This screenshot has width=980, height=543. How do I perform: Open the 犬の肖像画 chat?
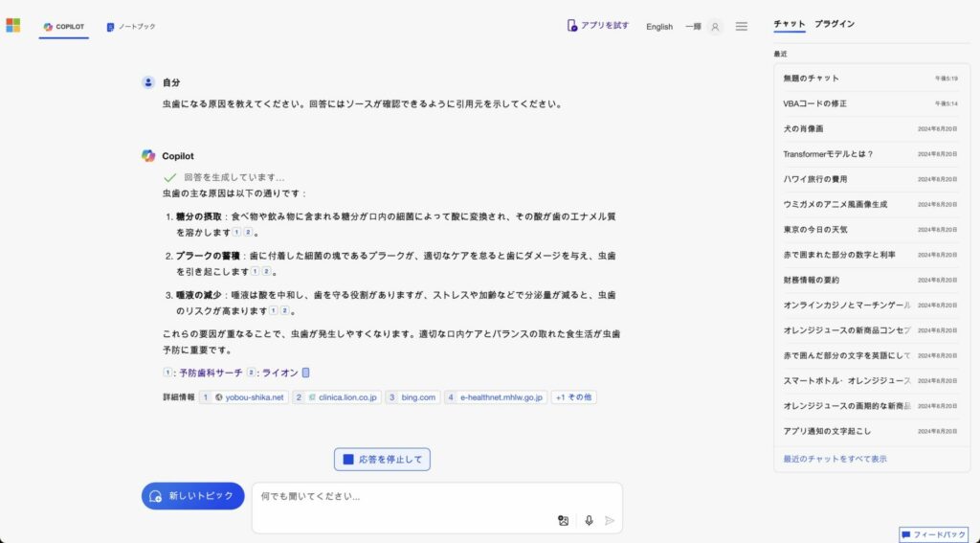point(871,129)
